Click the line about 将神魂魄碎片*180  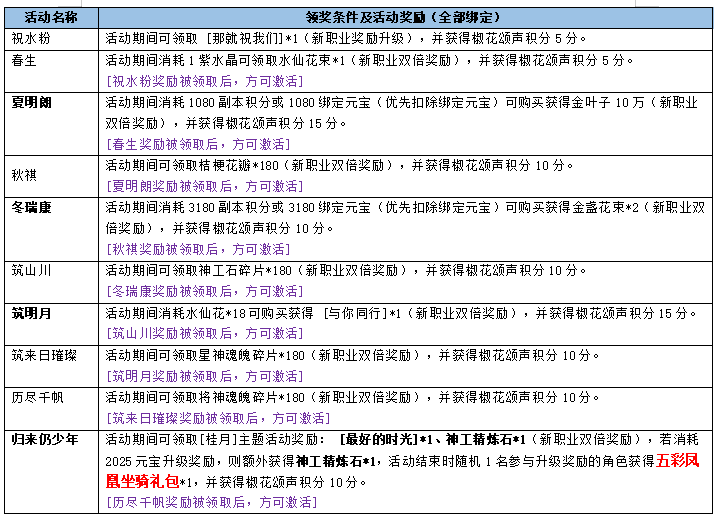(352, 397)
